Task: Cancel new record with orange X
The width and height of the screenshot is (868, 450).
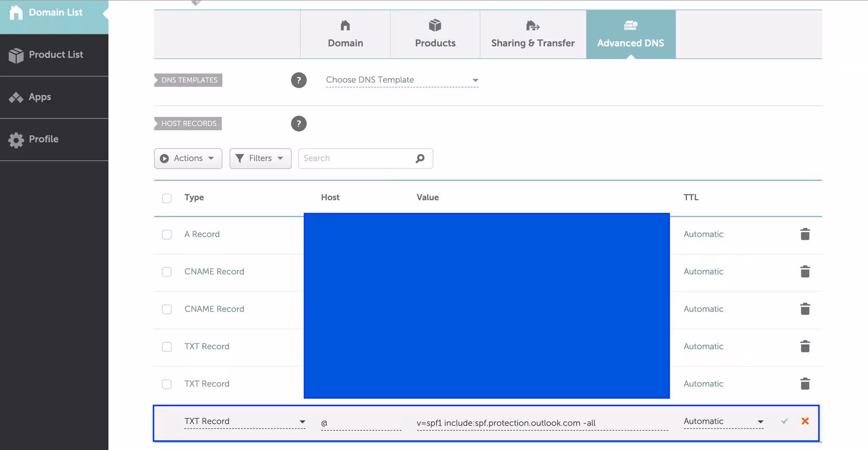Action: tap(805, 421)
